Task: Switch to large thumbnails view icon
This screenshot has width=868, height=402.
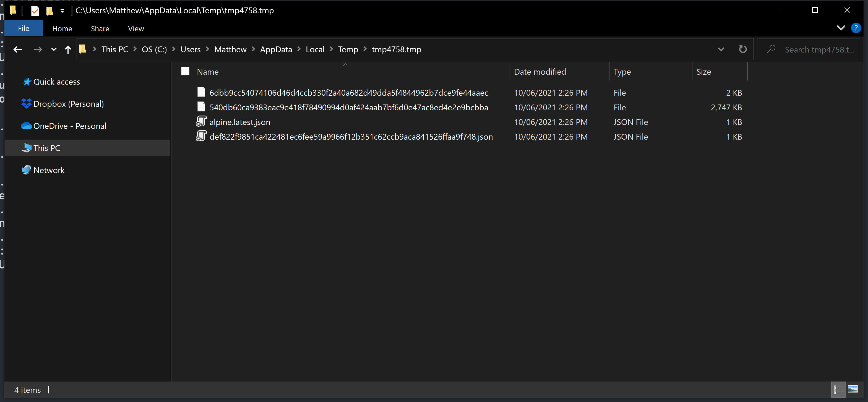Action: 853,389
